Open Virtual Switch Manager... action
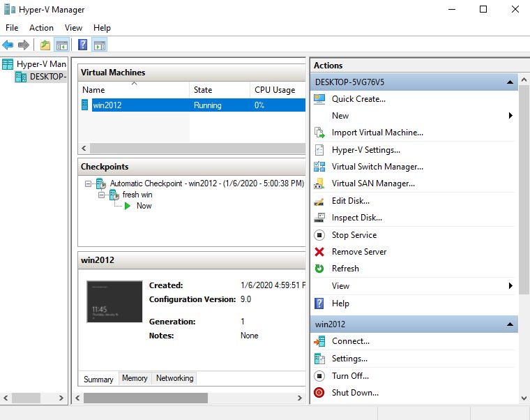 (x=377, y=167)
